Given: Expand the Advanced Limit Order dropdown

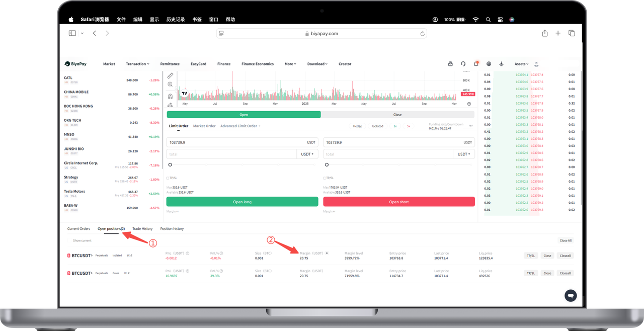Looking at the screenshot, I should point(240,126).
